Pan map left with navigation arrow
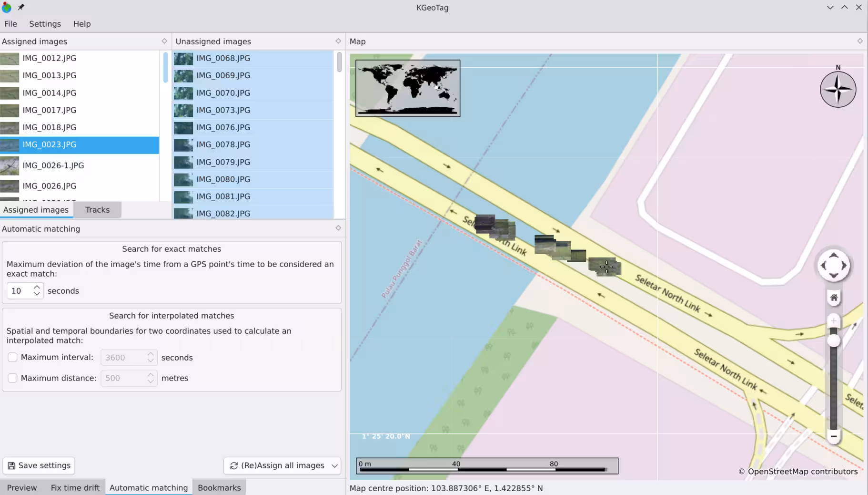This screenshot has height=495, width=868. point(823,265)
